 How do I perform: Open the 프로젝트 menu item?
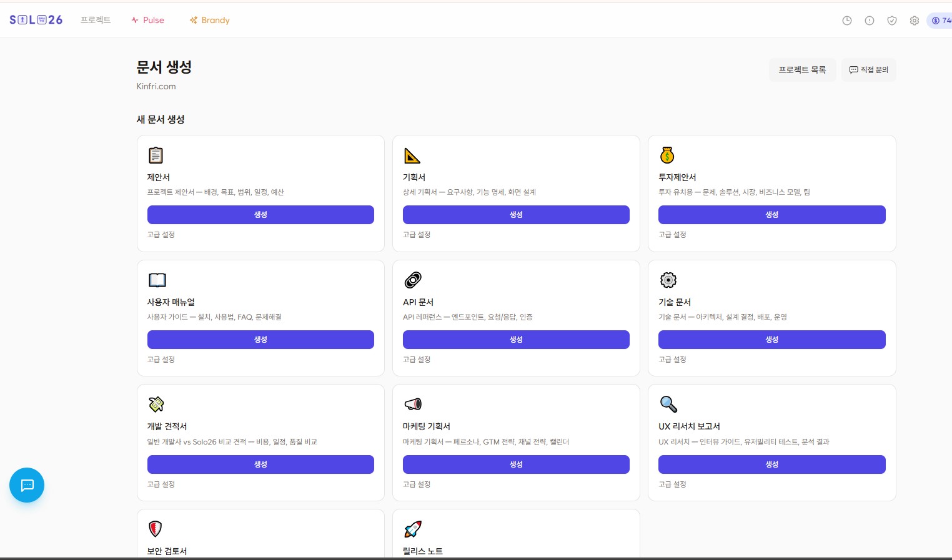96,20
